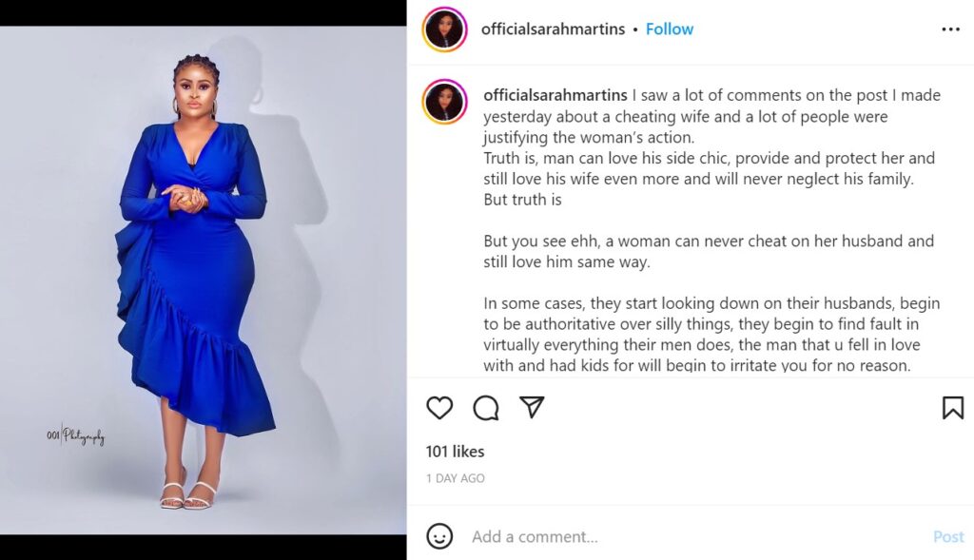Viewport: 974px width, 560px height.
Task: Save the post with the bookmark icon
Action: pos(952,408)
